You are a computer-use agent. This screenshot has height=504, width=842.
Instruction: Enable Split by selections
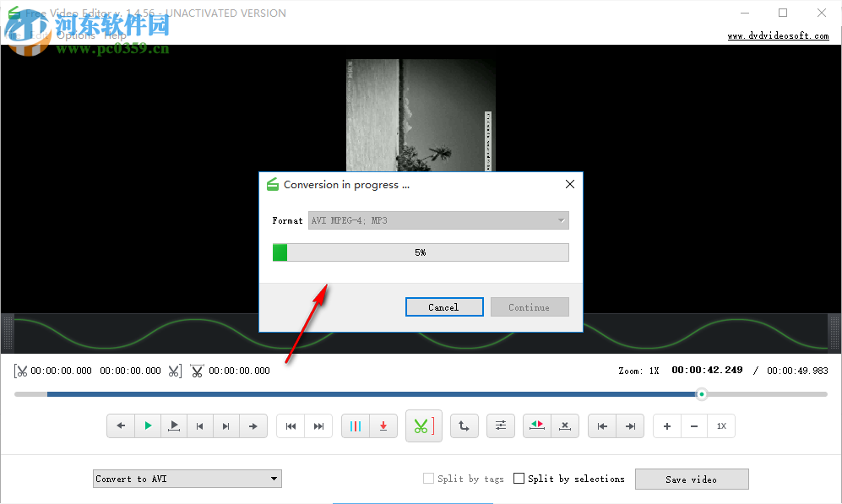519,478
